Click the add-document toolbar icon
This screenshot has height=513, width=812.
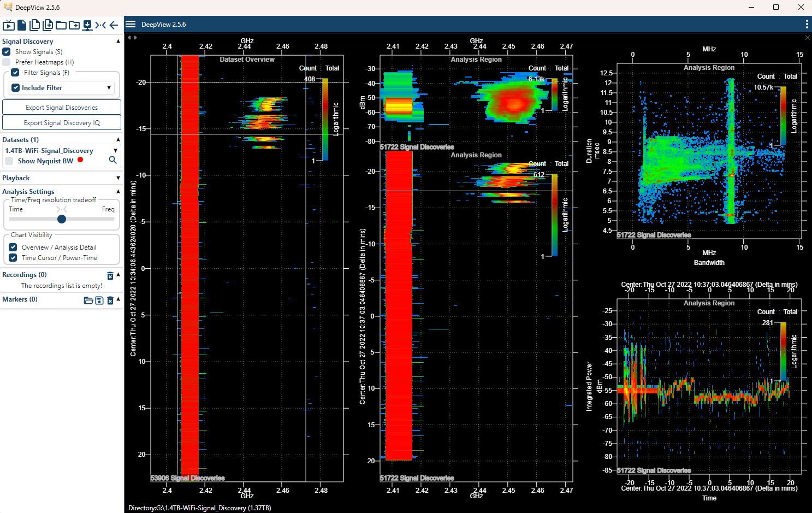pyautogui.click(x=48, y=25)
